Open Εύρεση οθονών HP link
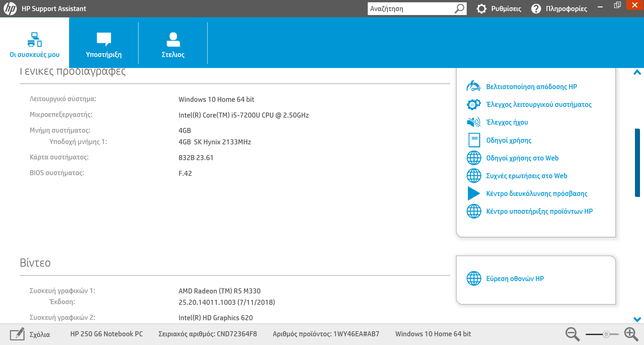The width and height of the screenshot is (644, 345). pyautogui.click(x=515, y=279)
